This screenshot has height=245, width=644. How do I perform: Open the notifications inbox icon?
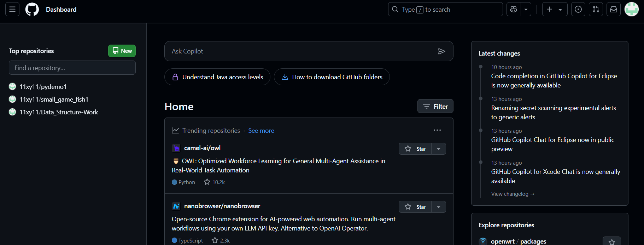click(614, 9)
